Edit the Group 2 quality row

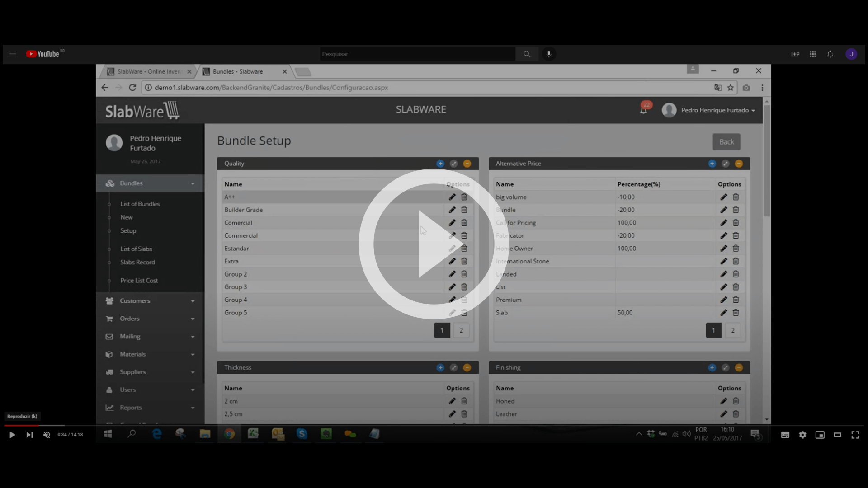click(452, 274)
